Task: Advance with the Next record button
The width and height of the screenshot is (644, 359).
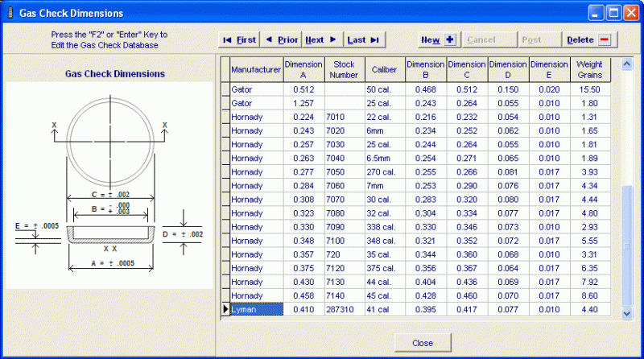Action: (x=322, y=39)
